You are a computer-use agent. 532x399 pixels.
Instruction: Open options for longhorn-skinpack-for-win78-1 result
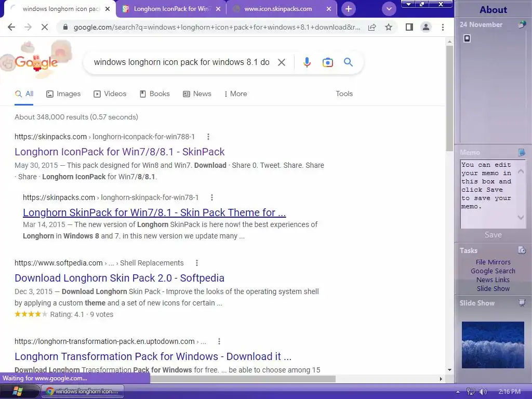coord(212,197)
